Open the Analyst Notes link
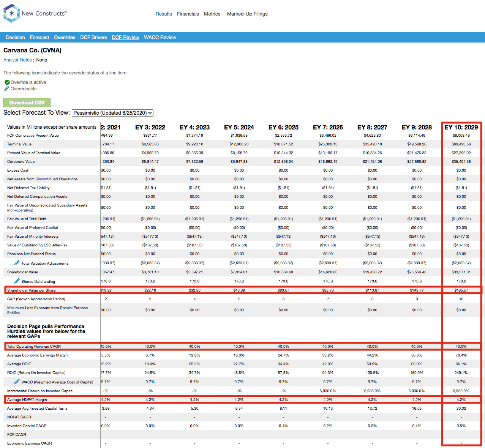Image resolution: width=485 pixels, height=448 pixels. tap(17, 60)
